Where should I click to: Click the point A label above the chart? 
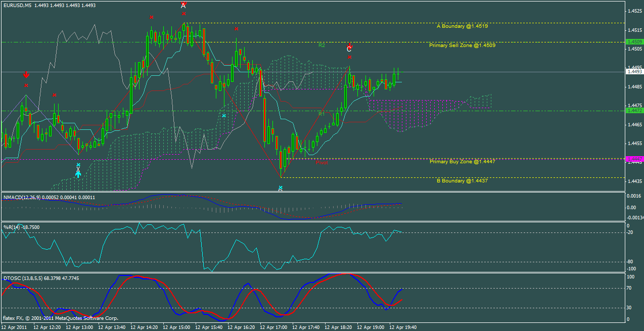tap(182, 6)
